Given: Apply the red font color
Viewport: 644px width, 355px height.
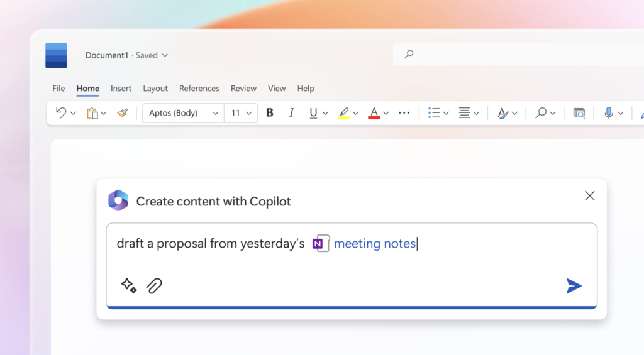Looking at the screenshot, I should point(374,113).
